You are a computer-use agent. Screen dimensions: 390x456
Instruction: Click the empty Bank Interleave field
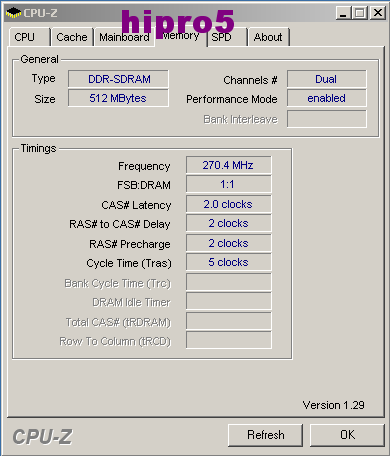[327, 119]
